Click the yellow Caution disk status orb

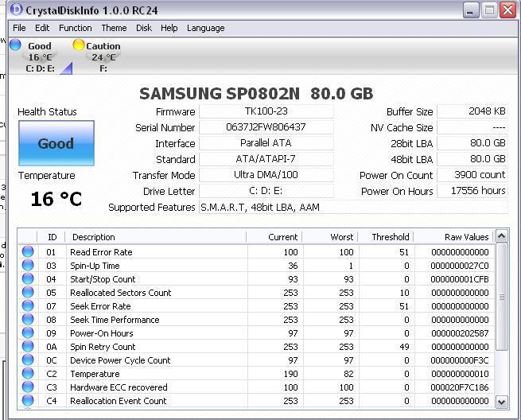[79, 45]
